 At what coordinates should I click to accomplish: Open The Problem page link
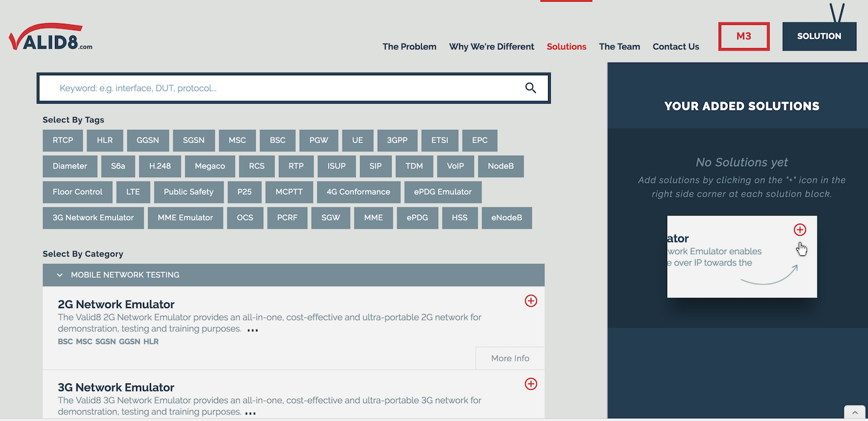click(x=409, y=46)
